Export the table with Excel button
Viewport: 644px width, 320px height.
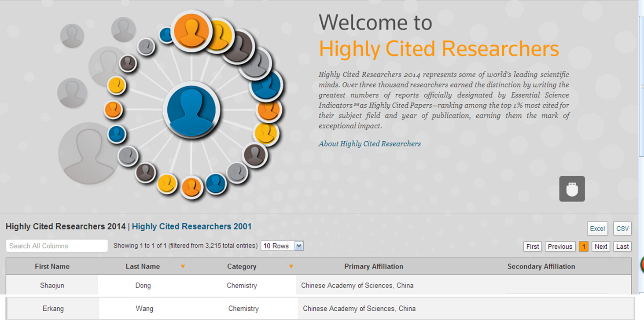coord(597,228)
